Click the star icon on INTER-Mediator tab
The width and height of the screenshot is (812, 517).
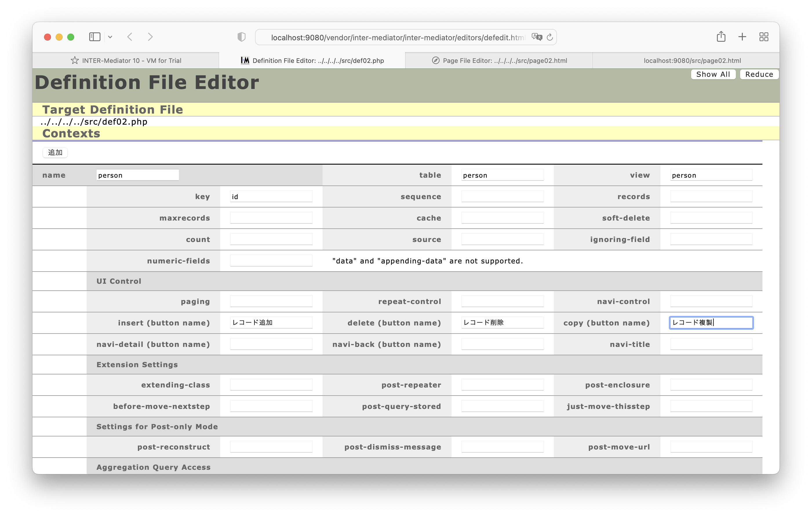pyautogui.click(x=74, y=60)
